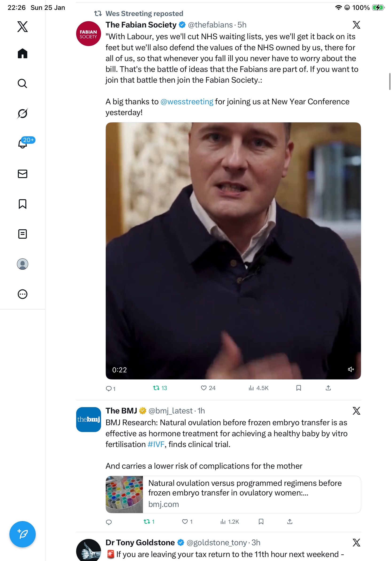Like the Fabian Society post
Image resolution: width=392 pixels, height=561 pixels.
point(204,388)
